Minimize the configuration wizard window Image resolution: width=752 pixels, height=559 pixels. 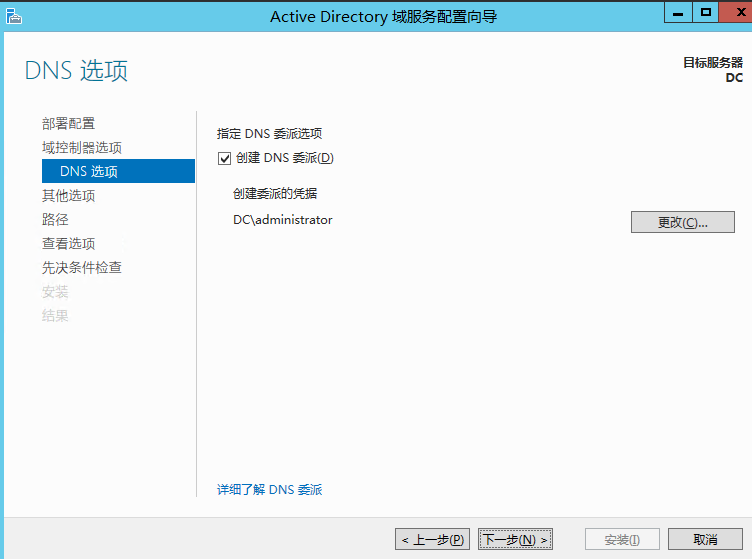point(678,12)
